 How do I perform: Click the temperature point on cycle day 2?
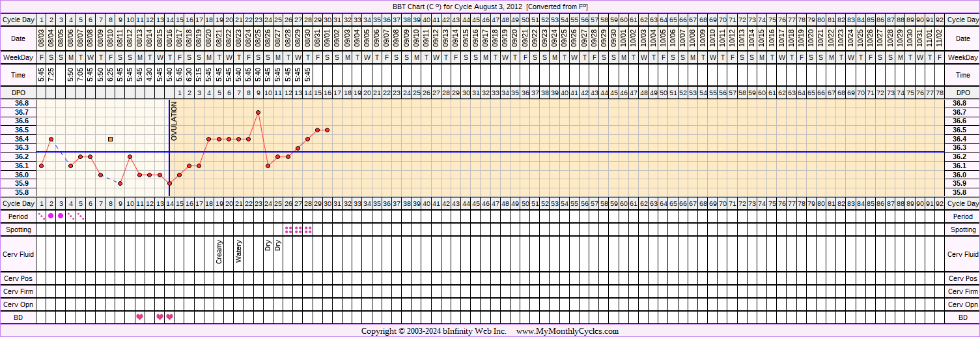coord(51,139)
